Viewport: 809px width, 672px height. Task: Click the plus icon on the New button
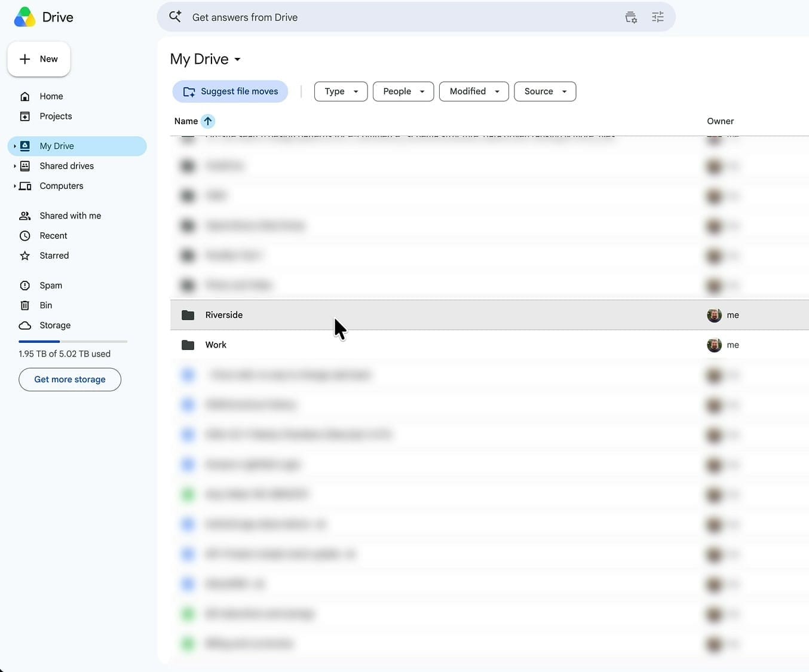pos(24,59)
